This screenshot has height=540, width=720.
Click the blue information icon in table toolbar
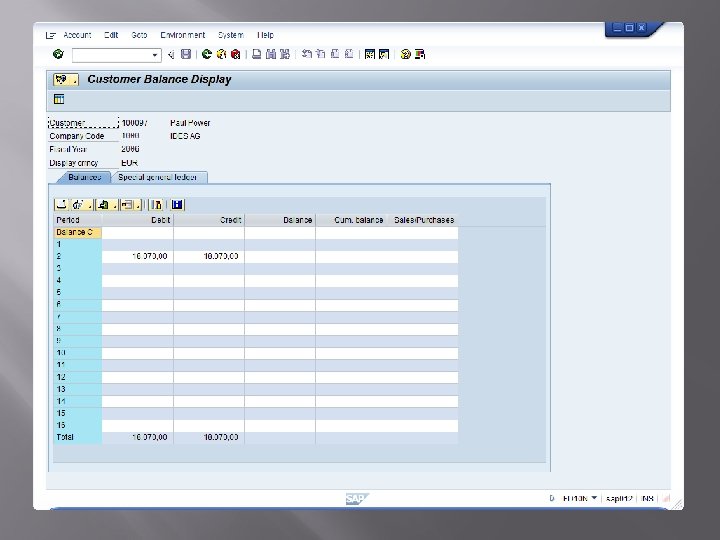pyautogui.click(x=177, y=205)
